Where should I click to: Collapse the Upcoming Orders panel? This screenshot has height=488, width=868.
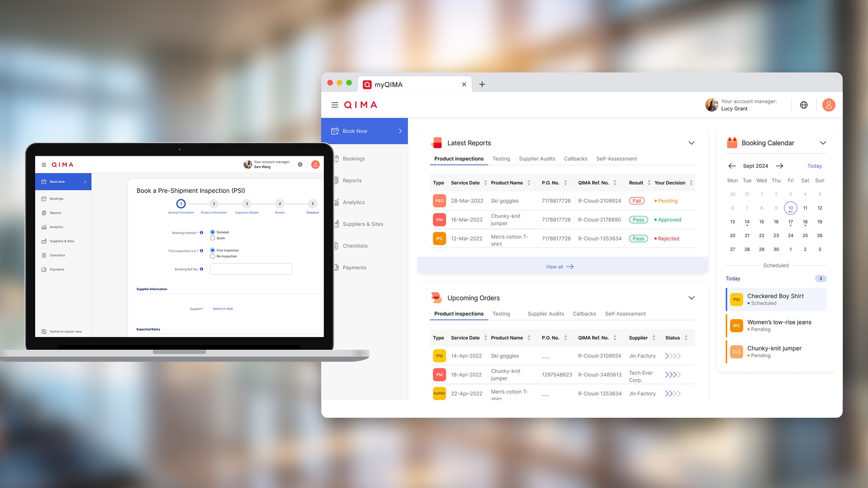tap(691, 298)
